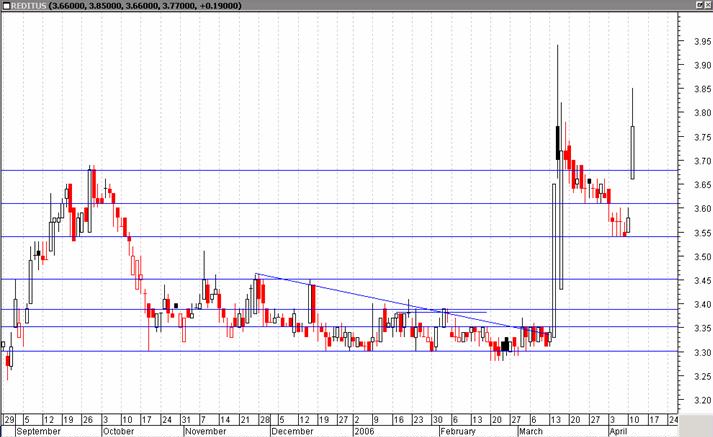This screenshot has width=713, height=437.
Task: Click the October label on the time axis
Action: [x=118, y=431]
